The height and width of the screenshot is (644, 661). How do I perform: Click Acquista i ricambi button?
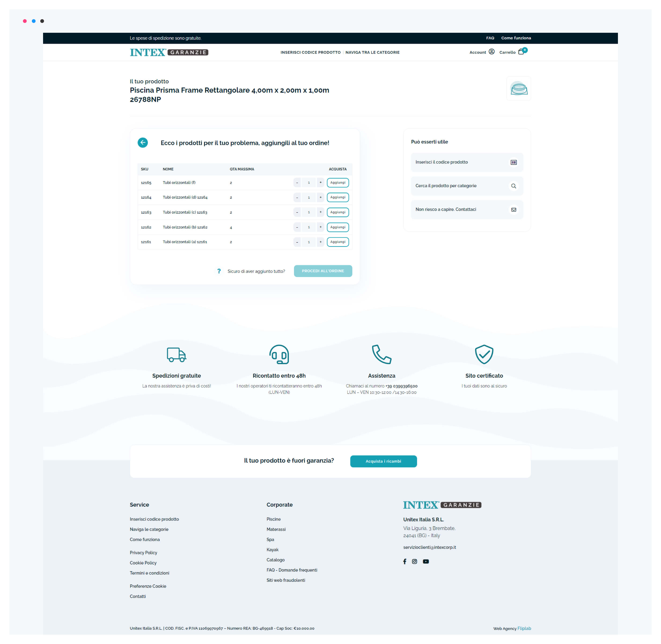pos(383,461)
